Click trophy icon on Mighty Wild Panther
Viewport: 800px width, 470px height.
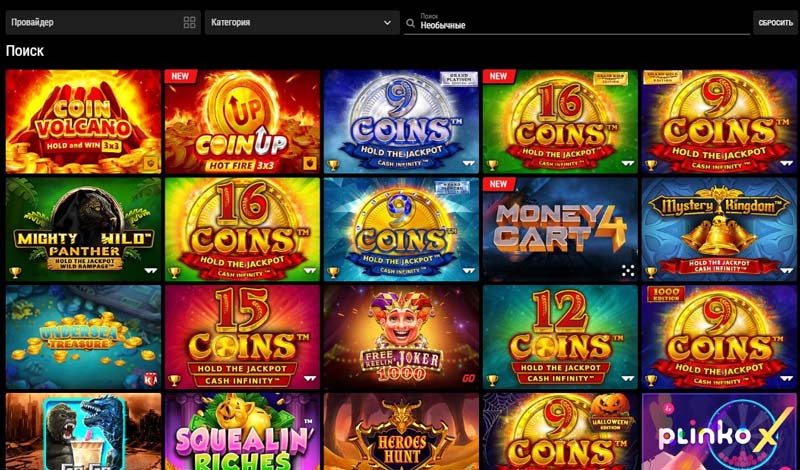coord(15,273)
